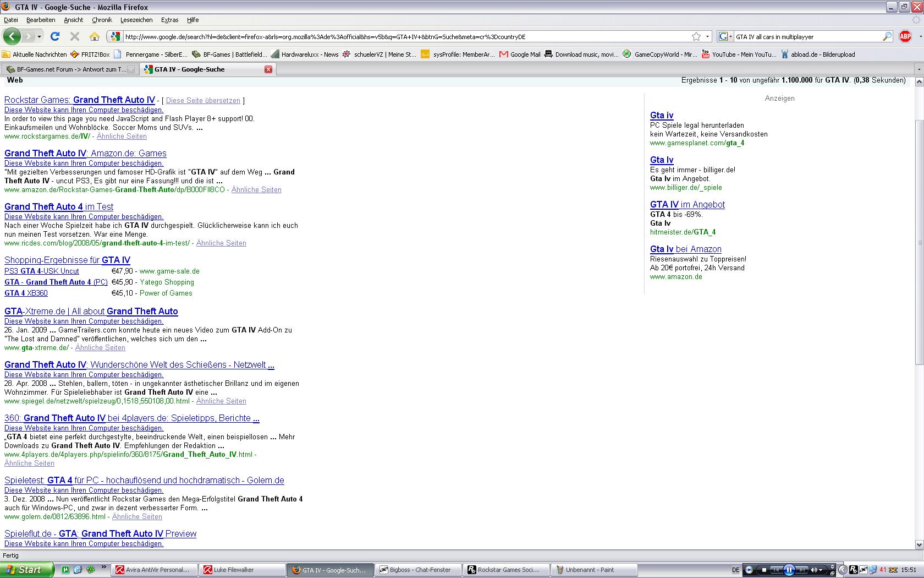Open the Adblock Plus ABP icon

(905, 36)
